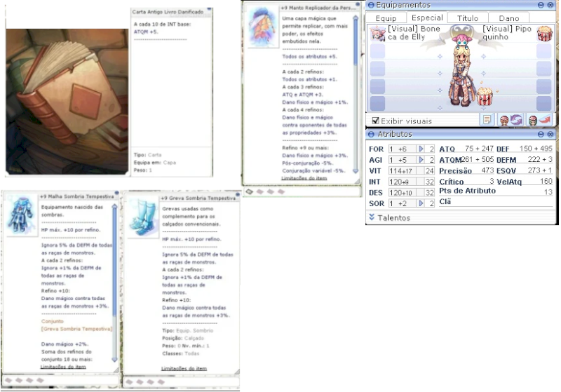561x392 pixels.
Task: Click the +9 Greva Sombria Tempestiva title
Action: pyautogui.click(x=198, y=198)
